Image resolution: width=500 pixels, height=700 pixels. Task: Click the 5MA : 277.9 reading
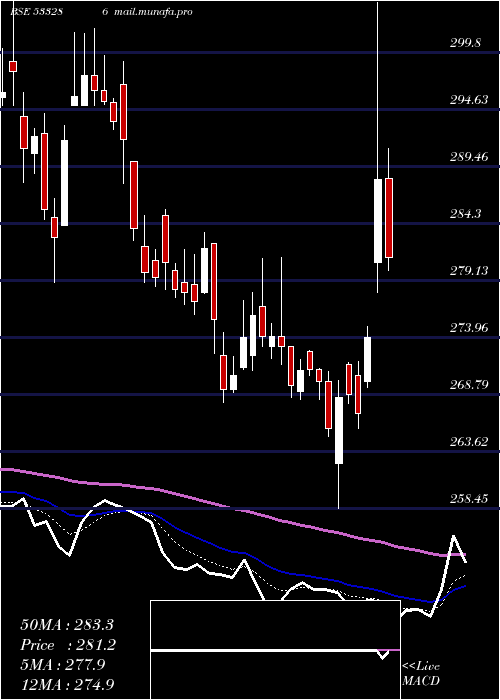point(62,665)
